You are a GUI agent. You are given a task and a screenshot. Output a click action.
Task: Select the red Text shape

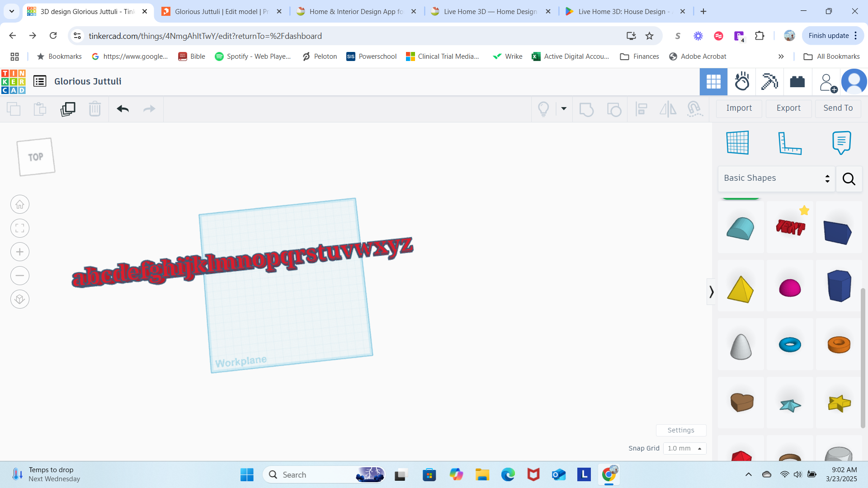[x=790, y=227]
